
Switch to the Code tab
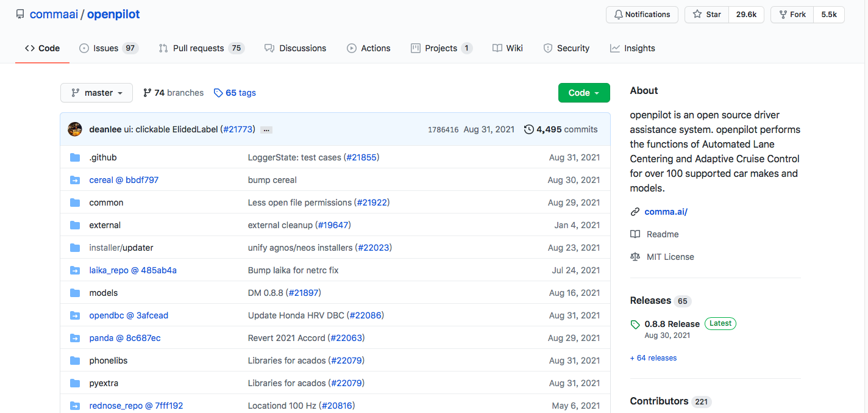coord(42,48)
